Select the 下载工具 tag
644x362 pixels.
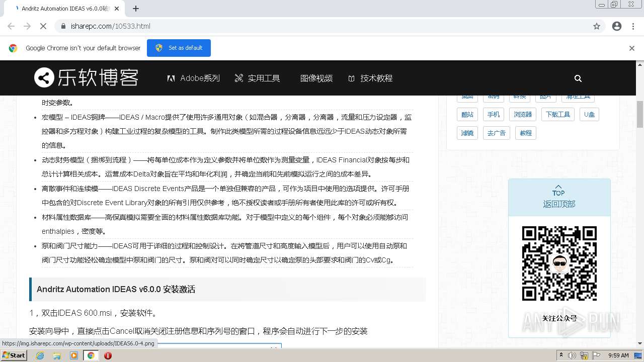(558, 115)
